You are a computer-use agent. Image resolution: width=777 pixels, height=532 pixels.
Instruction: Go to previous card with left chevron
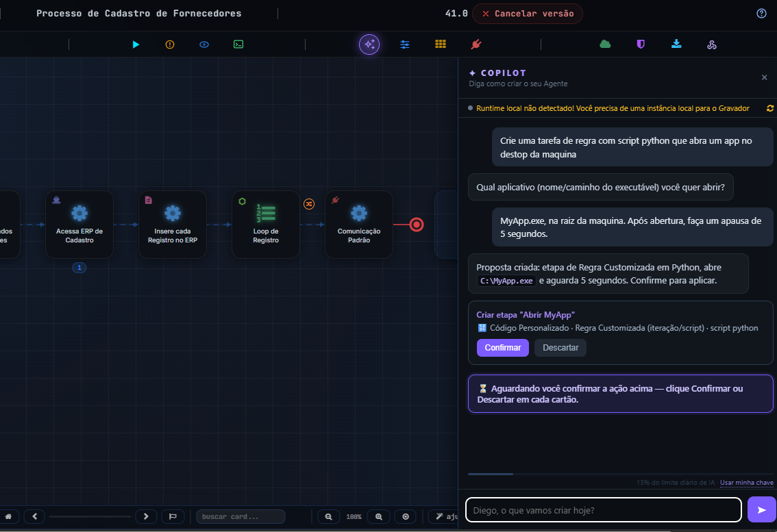(x=35, y=516)
